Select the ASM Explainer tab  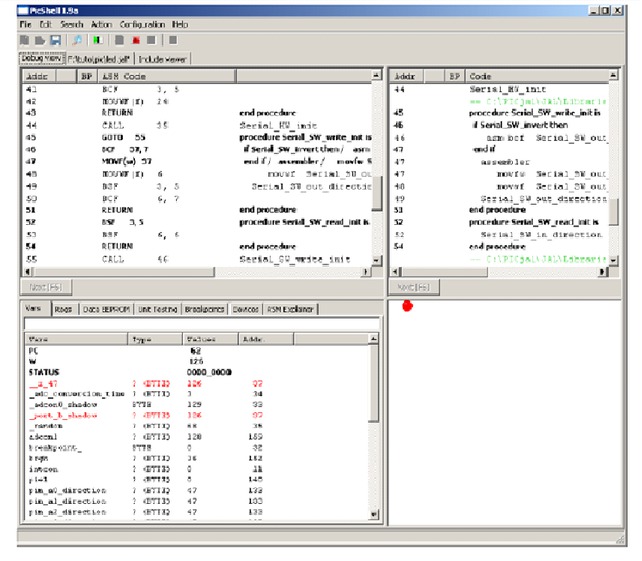(x=292, y=310)
